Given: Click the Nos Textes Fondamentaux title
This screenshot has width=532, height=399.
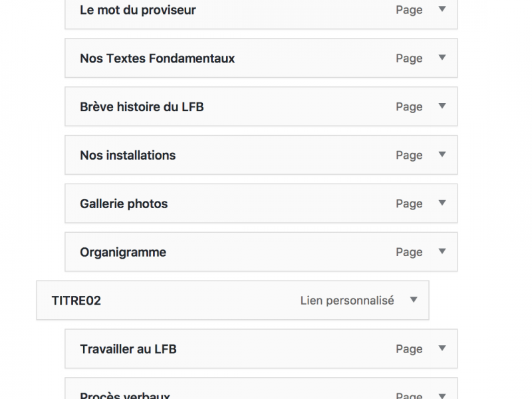Looking at the screenshot, I should point(157,59).
